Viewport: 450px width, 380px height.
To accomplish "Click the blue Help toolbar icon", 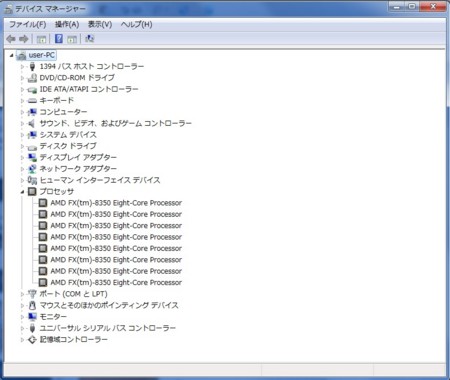I will (x=59, y=39).
